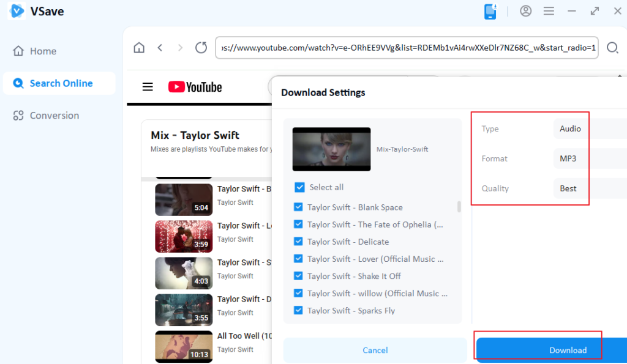Cancel the Download Settings dialog
The image size is (627, 364).
[x=375, y=350]
